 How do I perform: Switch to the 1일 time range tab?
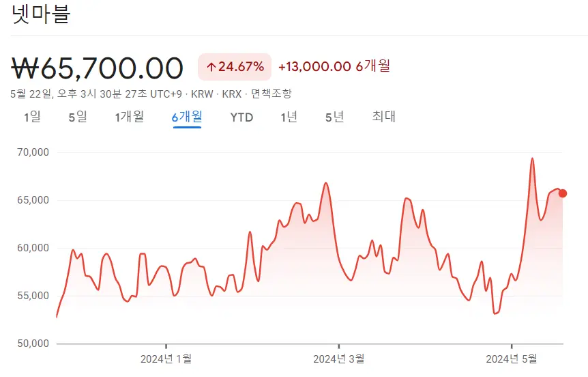[32, 117]
